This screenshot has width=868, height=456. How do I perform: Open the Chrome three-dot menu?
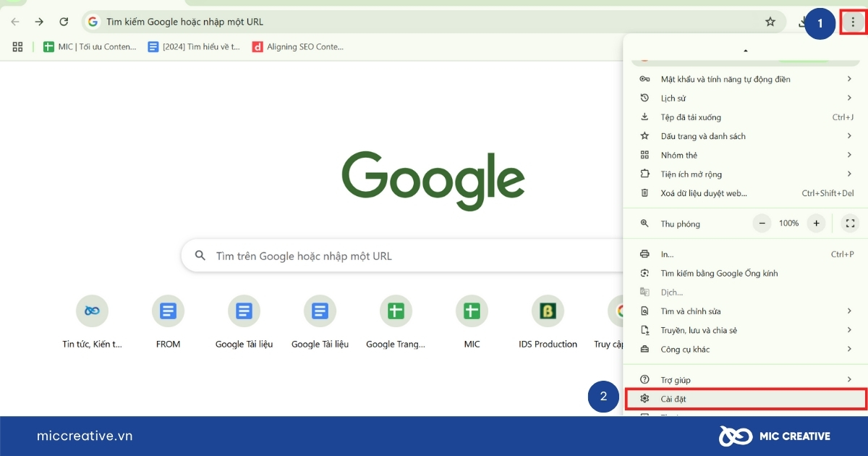pyautogui.click(x=853, y=22)
